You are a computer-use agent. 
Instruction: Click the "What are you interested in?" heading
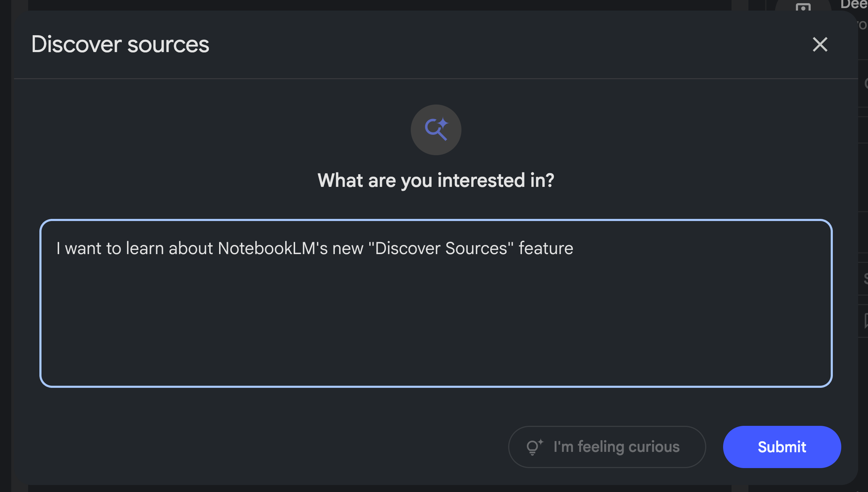click(x=435, y=180)
